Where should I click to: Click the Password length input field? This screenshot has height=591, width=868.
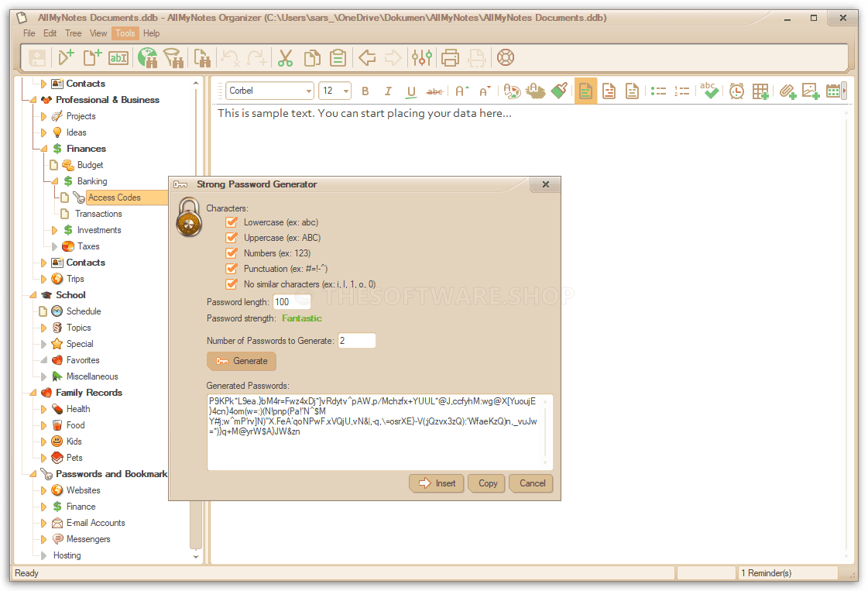tap(292, 302)
